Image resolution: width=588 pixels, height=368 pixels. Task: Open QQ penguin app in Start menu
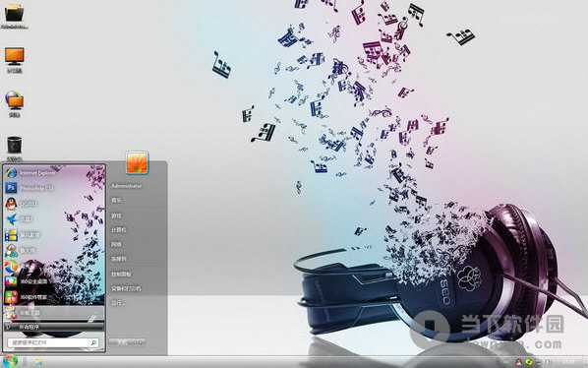tap(54, 204)
